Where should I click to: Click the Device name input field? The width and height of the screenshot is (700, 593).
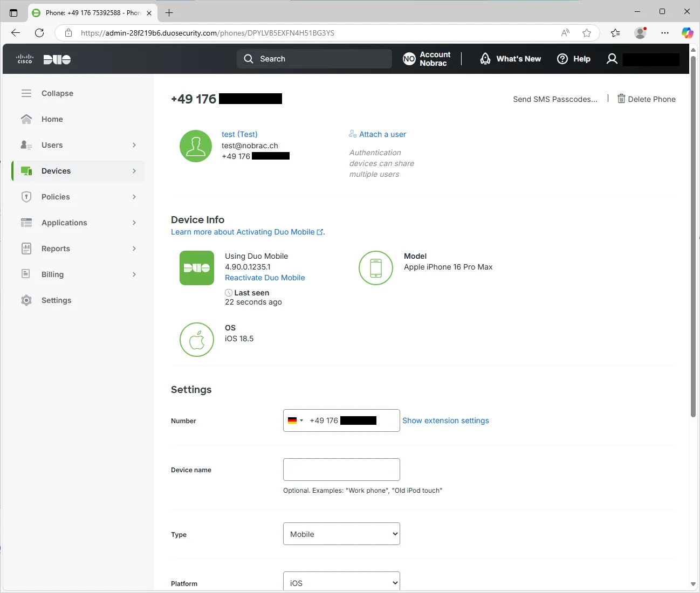point(341,470)
